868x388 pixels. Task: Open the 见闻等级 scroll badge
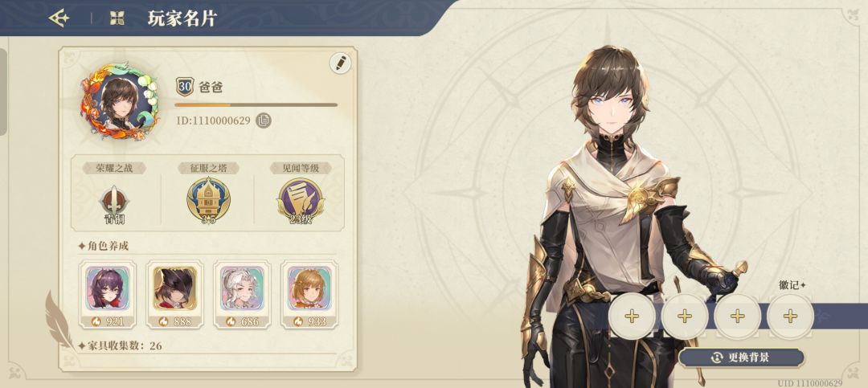pyautogui.click(x=300, y=201)
